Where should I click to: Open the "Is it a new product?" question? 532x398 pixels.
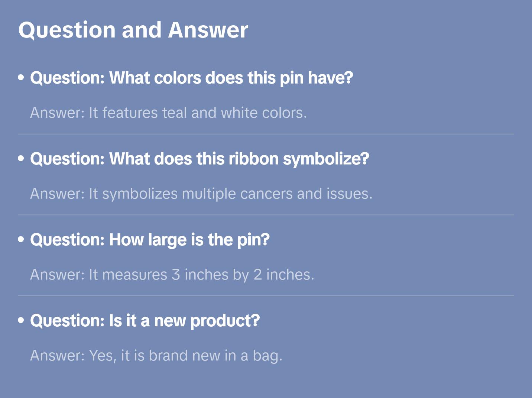click(x=145, y=321)
